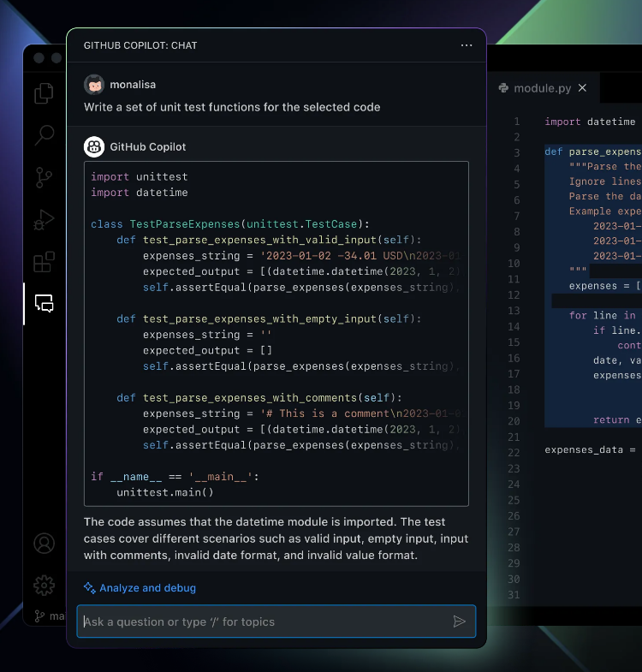This screenshot has height=672, width=642.
Task: Close the module.py editor tab
Action: [x=582, y=88]
